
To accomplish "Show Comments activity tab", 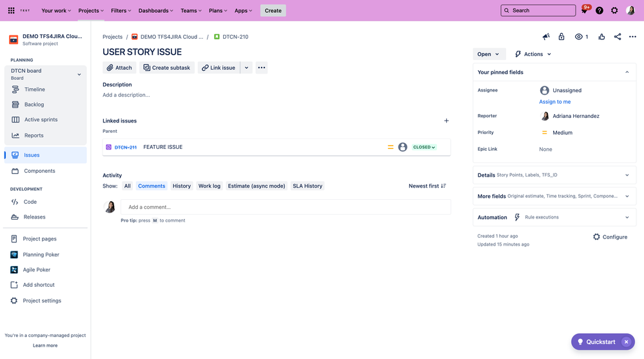I will pos(151,186).
